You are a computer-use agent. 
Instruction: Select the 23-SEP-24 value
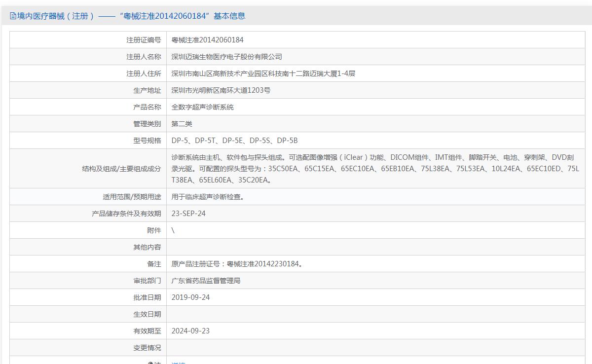click(x=188, y=214)
